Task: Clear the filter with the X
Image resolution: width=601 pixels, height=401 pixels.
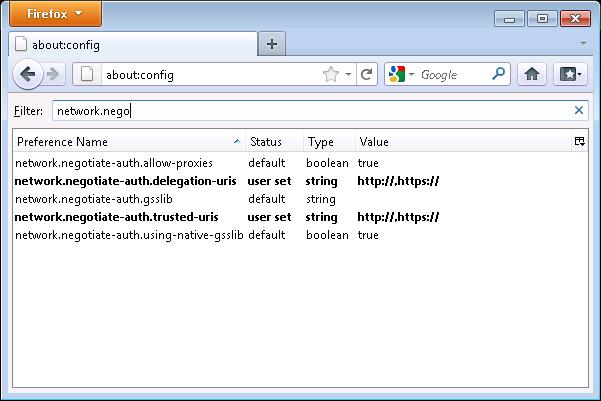Action: [579, 110]
